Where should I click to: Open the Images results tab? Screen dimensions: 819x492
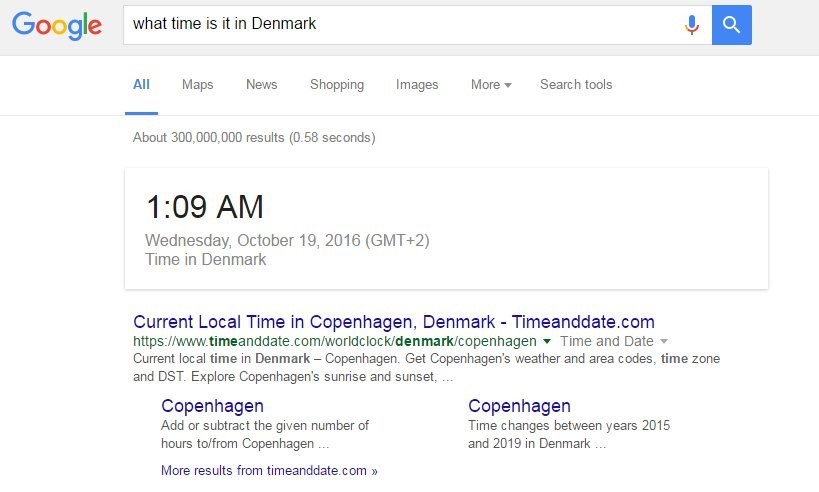tap(417, 85)
